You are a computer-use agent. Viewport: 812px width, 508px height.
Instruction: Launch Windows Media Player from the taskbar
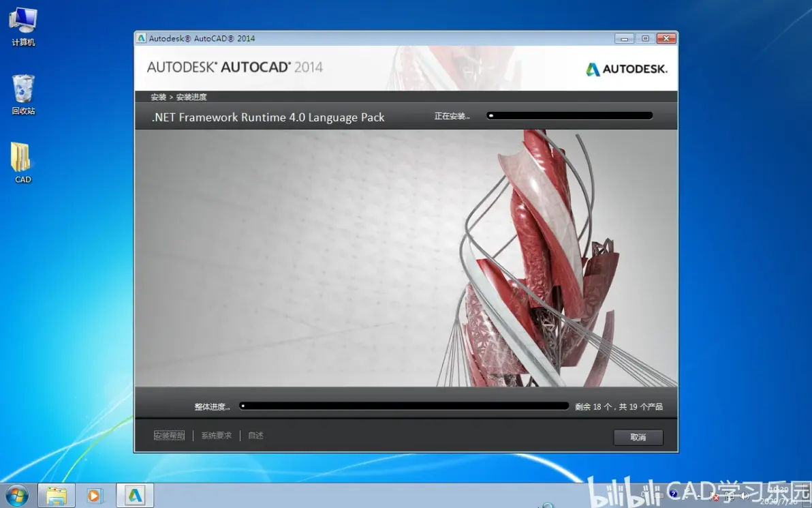point(95,496)
